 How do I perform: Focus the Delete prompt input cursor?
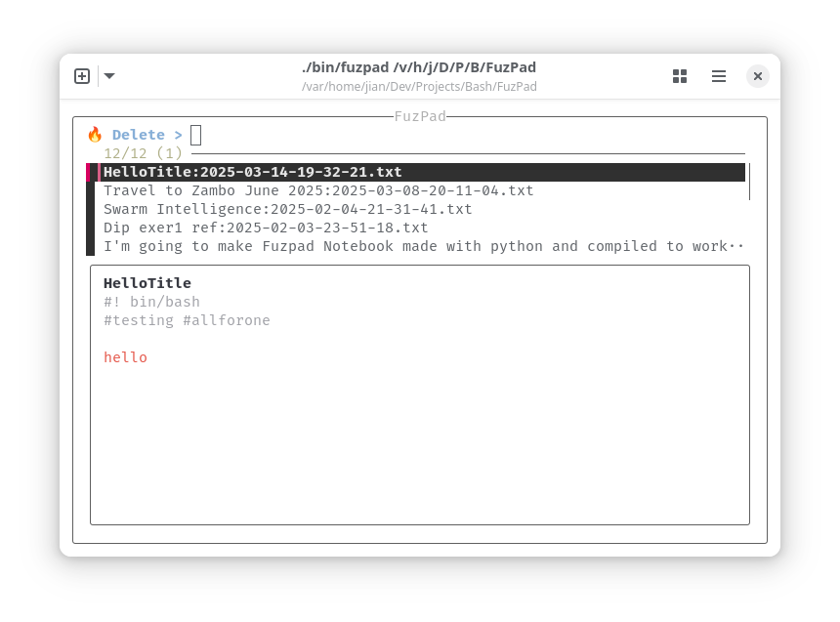pyautogui.click(x=196, y=135)
